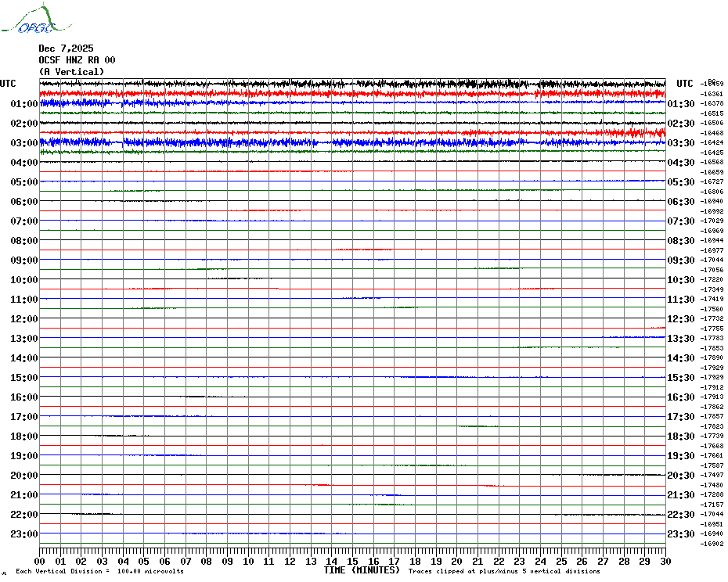Click minute label '22' on the bottom axis

click(499, 562)
